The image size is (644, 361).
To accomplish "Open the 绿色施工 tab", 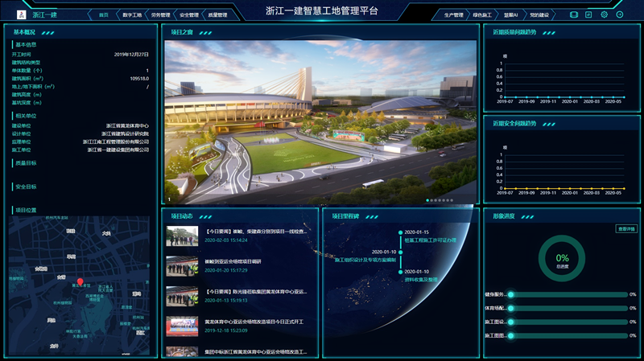I will 481,14.
